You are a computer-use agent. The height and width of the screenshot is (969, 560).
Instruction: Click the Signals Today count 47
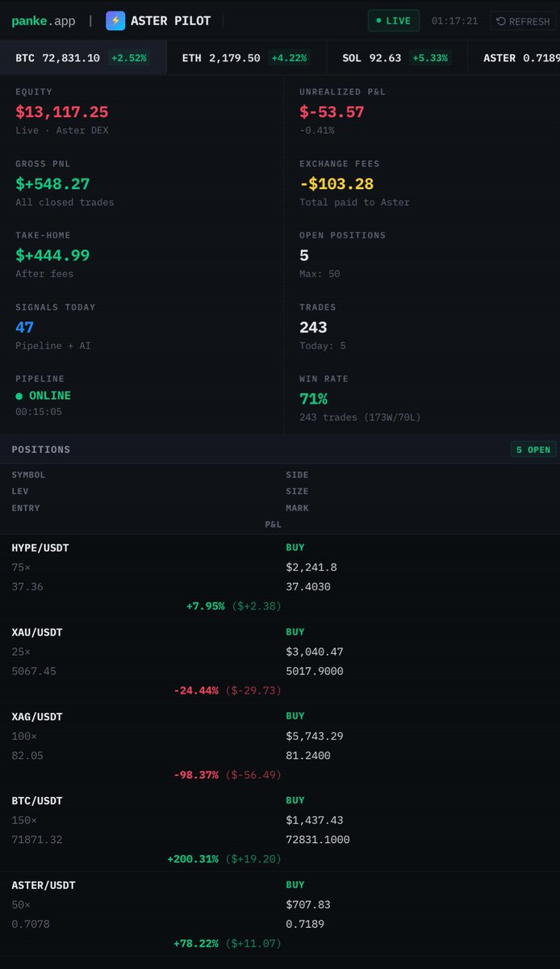click(24, 327)
